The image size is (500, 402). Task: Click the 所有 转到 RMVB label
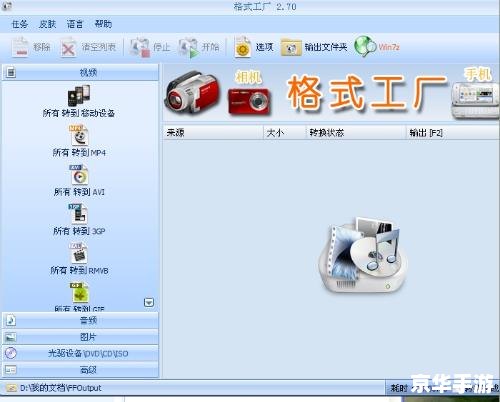(x=79, y=270)
